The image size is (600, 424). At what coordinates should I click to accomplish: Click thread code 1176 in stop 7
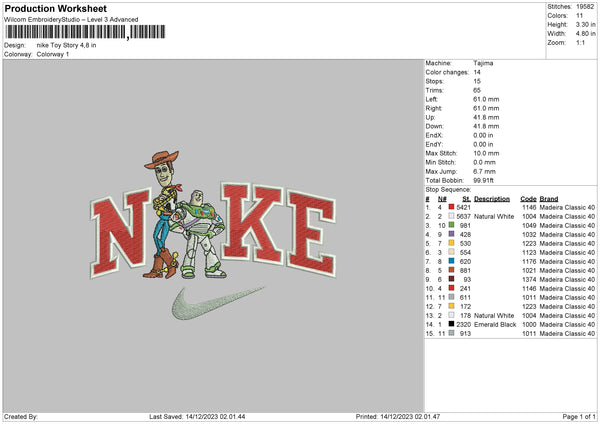coord(529,261)
